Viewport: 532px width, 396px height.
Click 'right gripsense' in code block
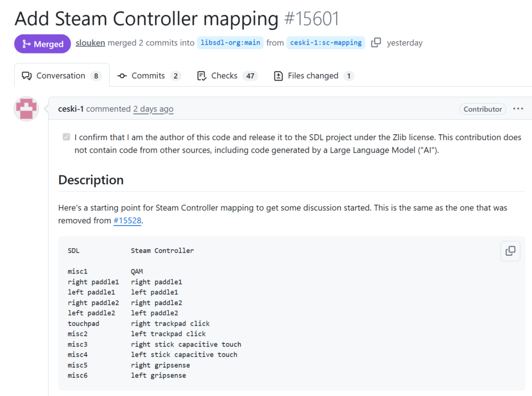click(161, 365)
